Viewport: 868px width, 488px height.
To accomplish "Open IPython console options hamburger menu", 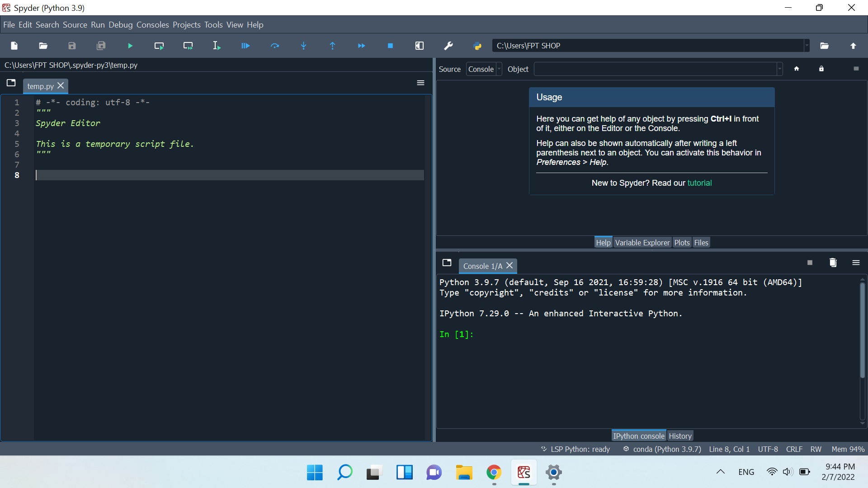I will pyautogui.click(x=856, y=263).
